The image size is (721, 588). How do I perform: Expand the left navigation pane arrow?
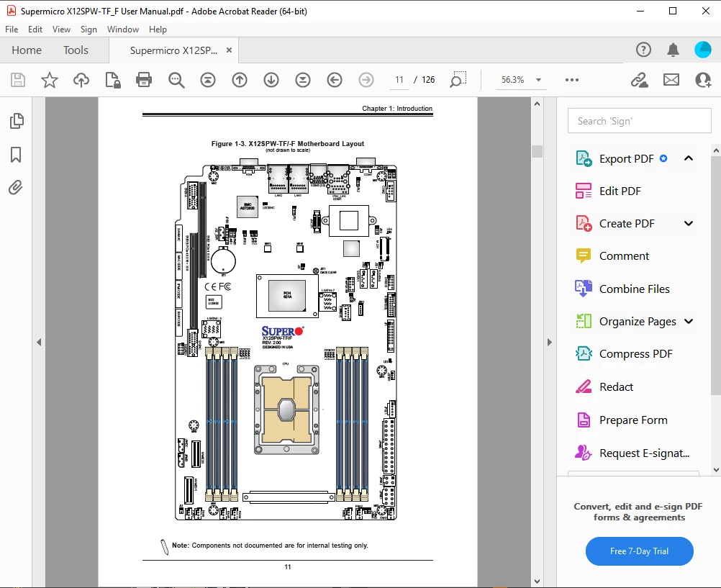coord(39,343)
